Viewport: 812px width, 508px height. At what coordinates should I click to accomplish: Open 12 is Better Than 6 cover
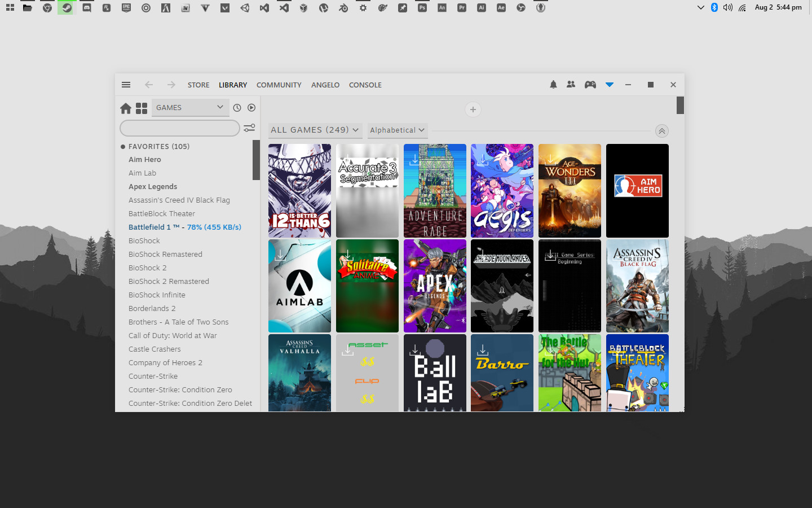coord(299,191)
